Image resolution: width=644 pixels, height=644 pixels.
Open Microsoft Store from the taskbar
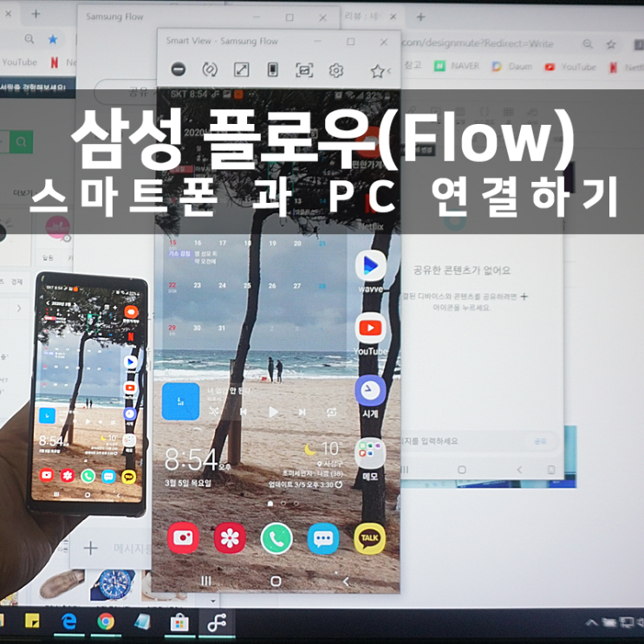click(179, 623)
